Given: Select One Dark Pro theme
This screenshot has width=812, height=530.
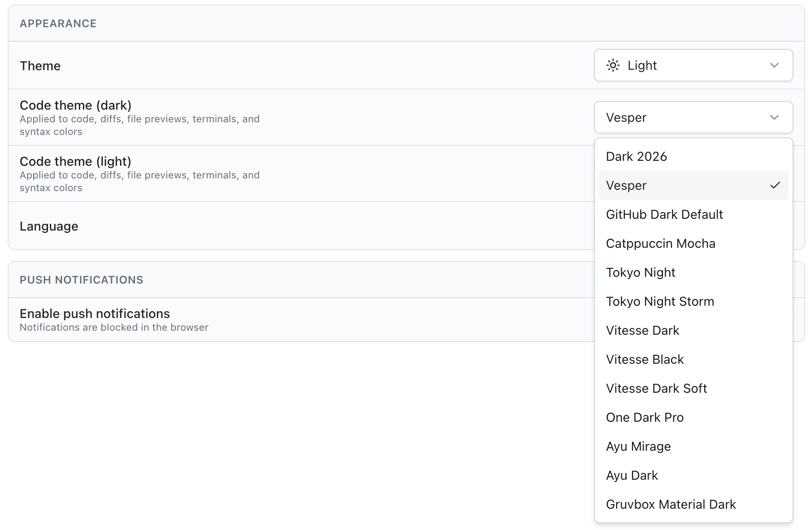Looking at the screenshot, I should click(x=645, y=418).
